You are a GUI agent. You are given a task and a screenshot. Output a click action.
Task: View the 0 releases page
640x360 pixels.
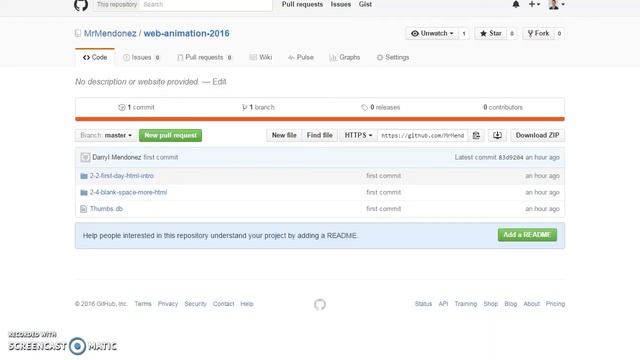tap(380, 107)
